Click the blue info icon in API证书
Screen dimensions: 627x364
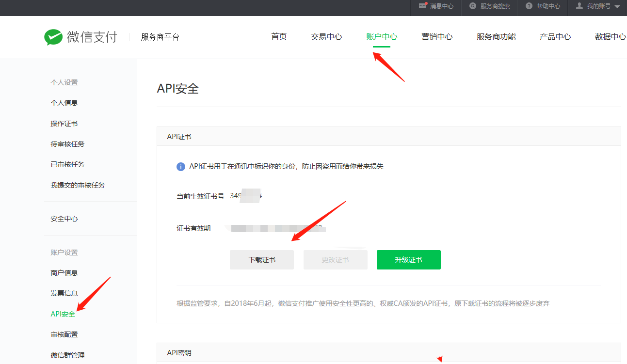[181, 167]
